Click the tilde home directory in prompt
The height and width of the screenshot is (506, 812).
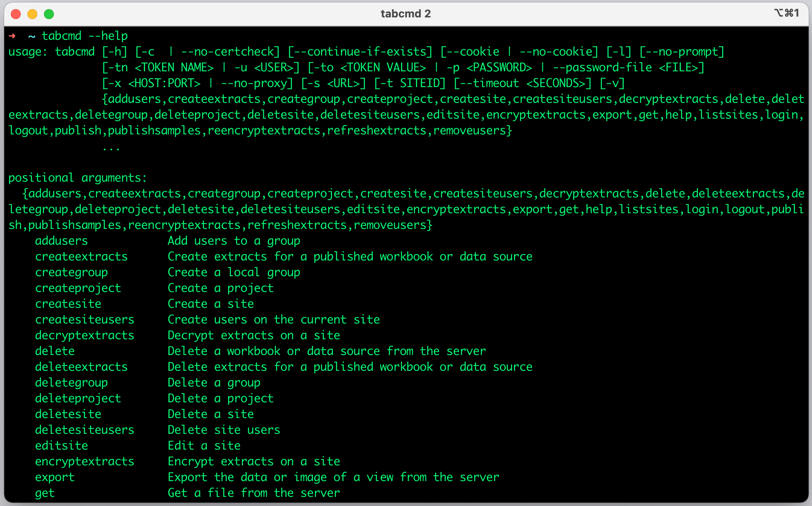point(32,36)
